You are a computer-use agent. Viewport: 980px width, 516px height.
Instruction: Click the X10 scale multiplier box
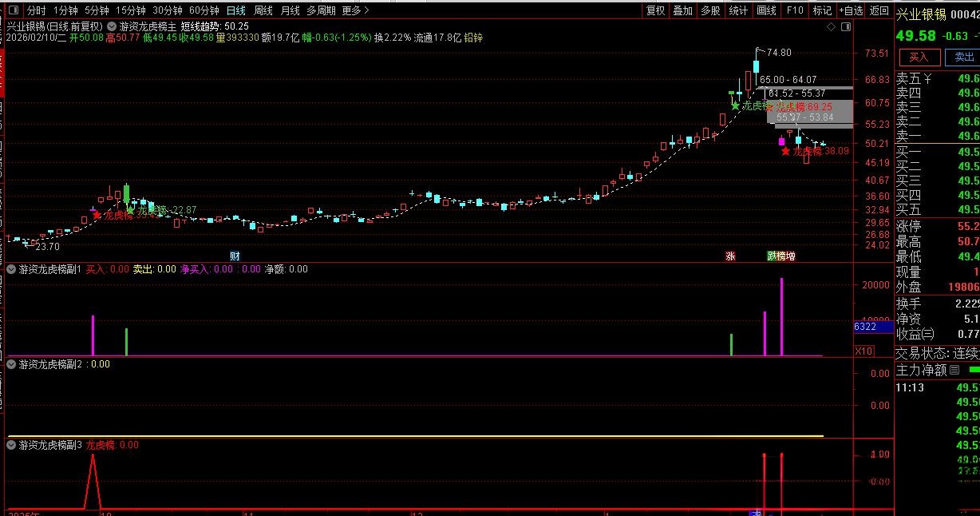coord(863,351)
